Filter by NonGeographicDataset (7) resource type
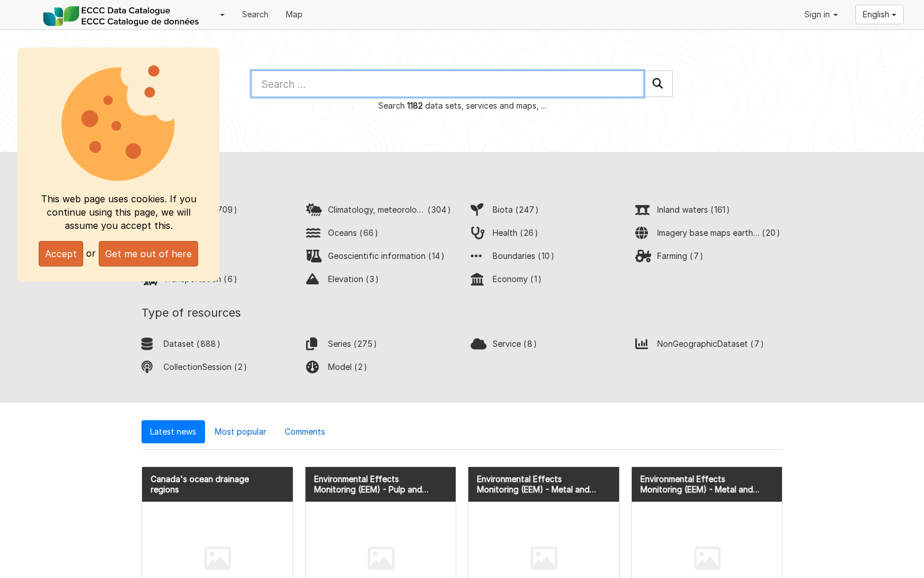The height and width of the screenshot is (578, 924). [710, 344]
